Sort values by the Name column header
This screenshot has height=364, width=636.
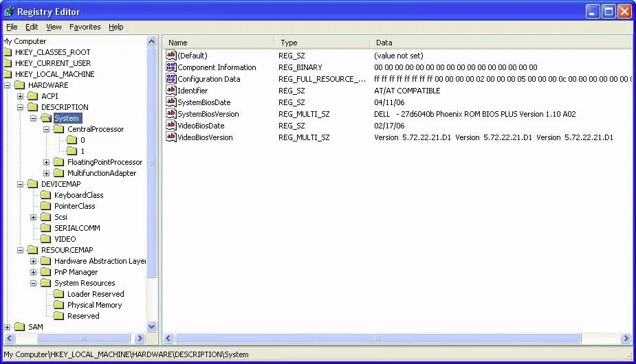[x=219, y=43]
